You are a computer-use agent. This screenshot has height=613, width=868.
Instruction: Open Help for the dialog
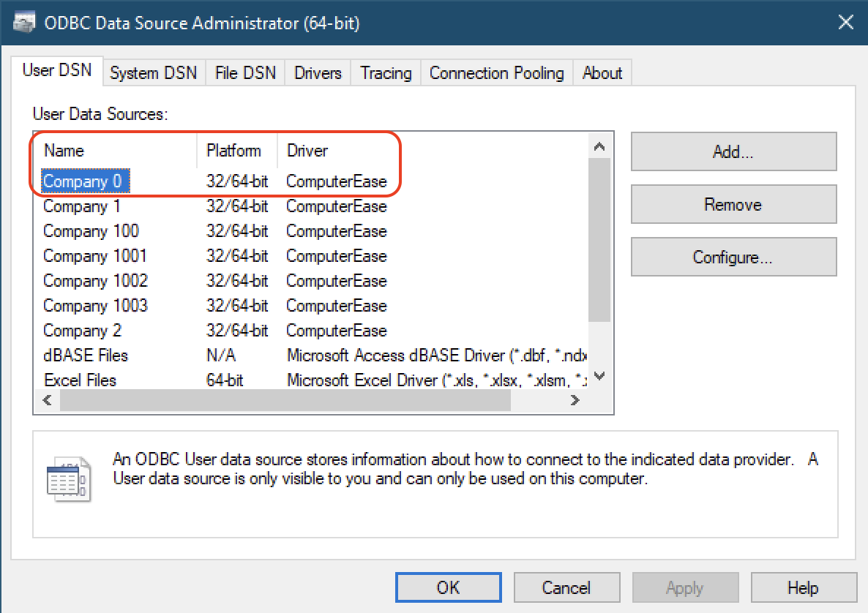[803, 587]
